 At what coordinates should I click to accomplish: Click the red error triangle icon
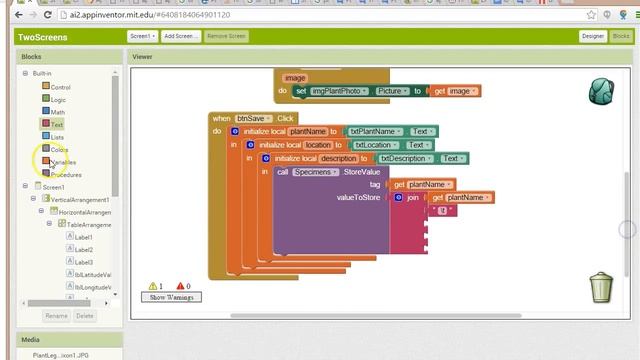[180, 286]
